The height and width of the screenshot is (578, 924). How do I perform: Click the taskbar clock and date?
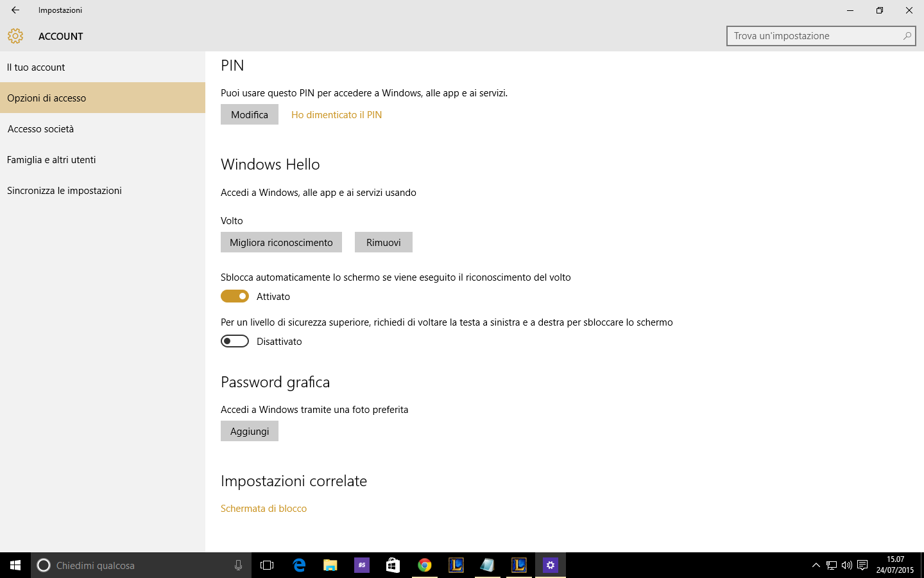tap(895, 565)
